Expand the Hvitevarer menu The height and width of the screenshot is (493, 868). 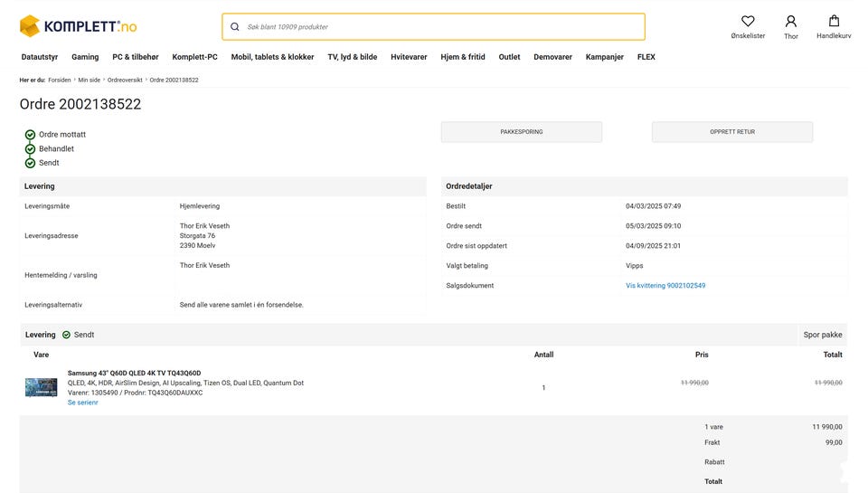409,57
